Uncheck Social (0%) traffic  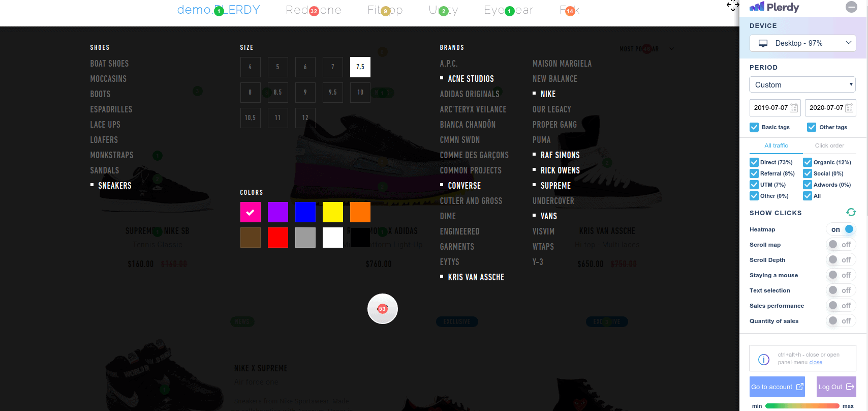click(808, 173)
